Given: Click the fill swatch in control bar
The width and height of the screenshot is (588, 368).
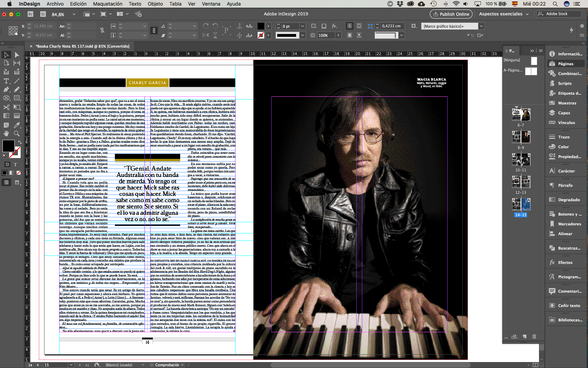Looking at the screenshot, I should point(261,26).
